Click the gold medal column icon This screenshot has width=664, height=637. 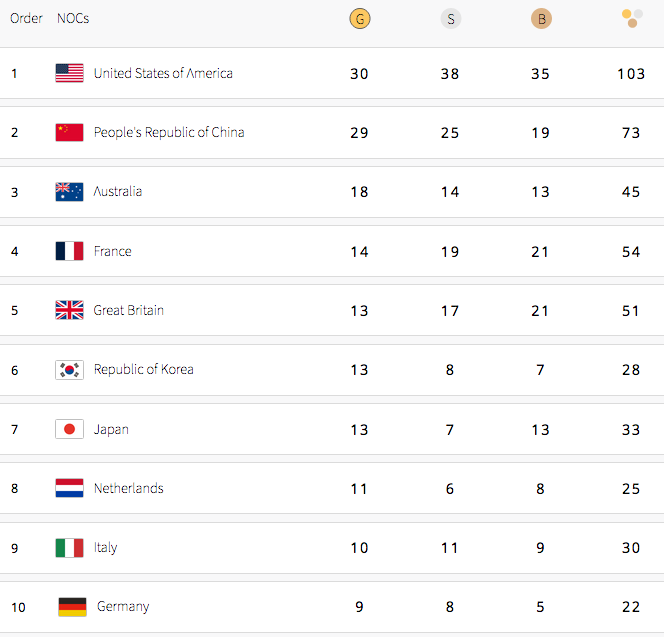pyautogui.click(x=360, y=19)
